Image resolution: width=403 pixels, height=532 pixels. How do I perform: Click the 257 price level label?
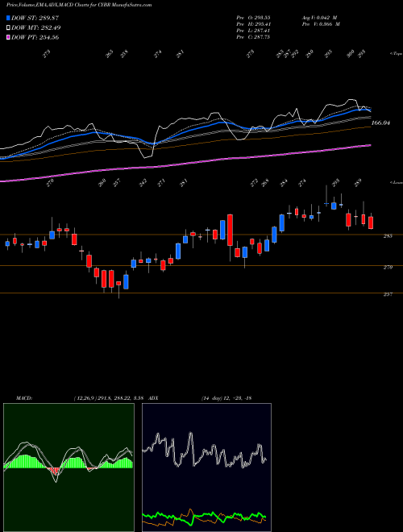388,294
